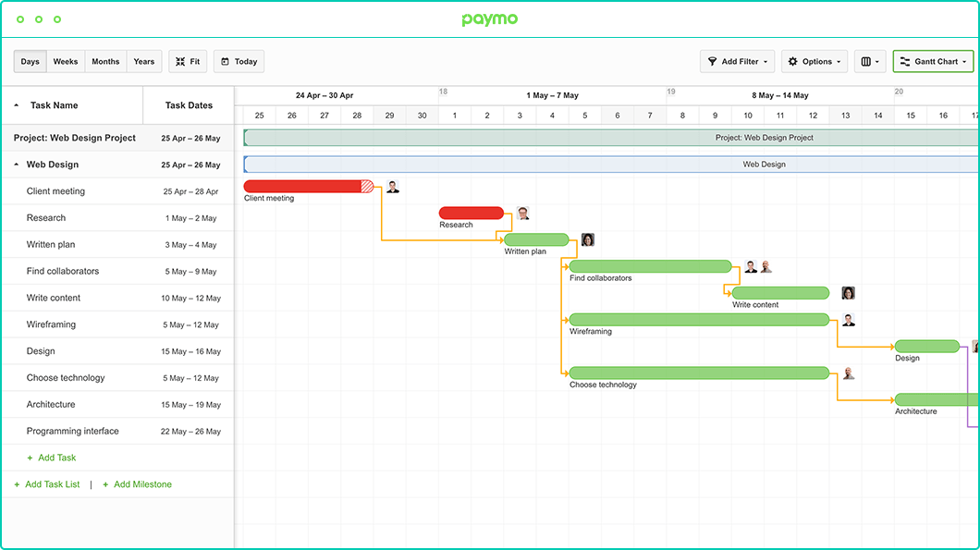Screen dimensions: 980x550
Task: Switch timeline scale to Days
Action: pyautogui.click(x=30, y=61)
